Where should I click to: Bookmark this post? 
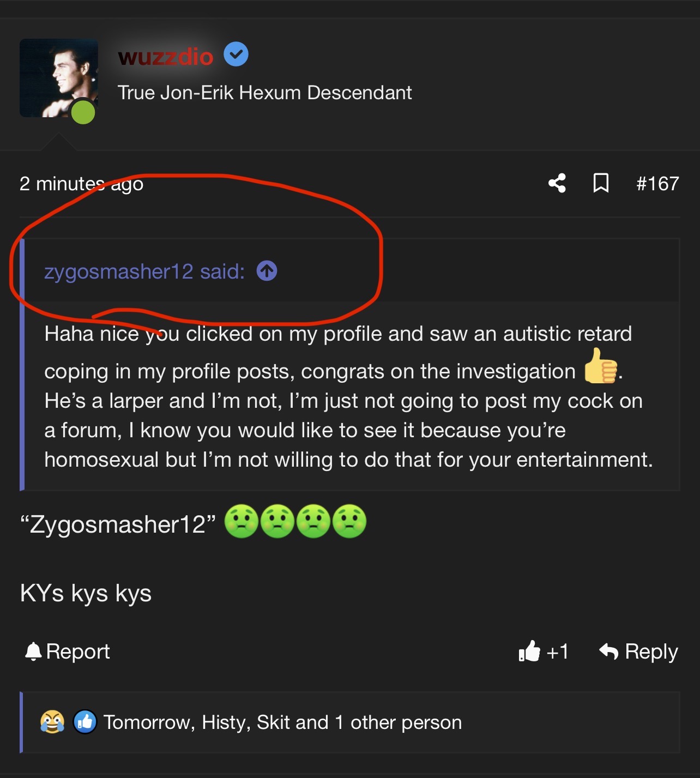coord(601,183)
